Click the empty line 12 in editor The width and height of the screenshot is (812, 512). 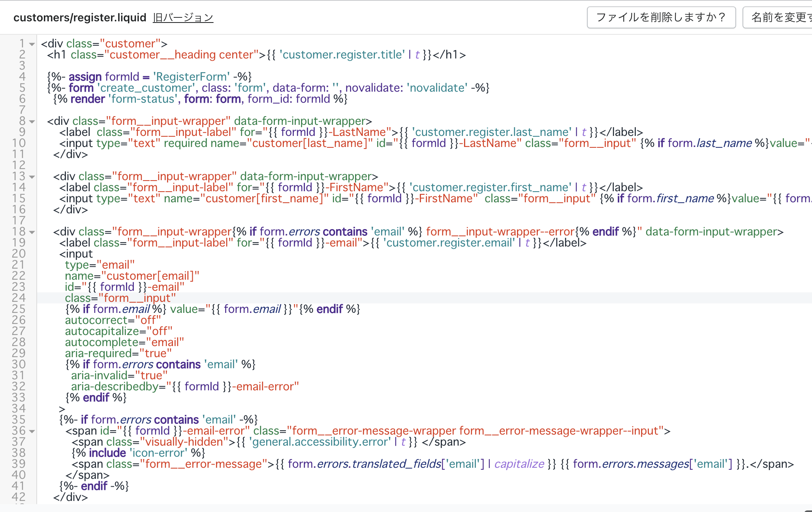(x=237, y=165)
